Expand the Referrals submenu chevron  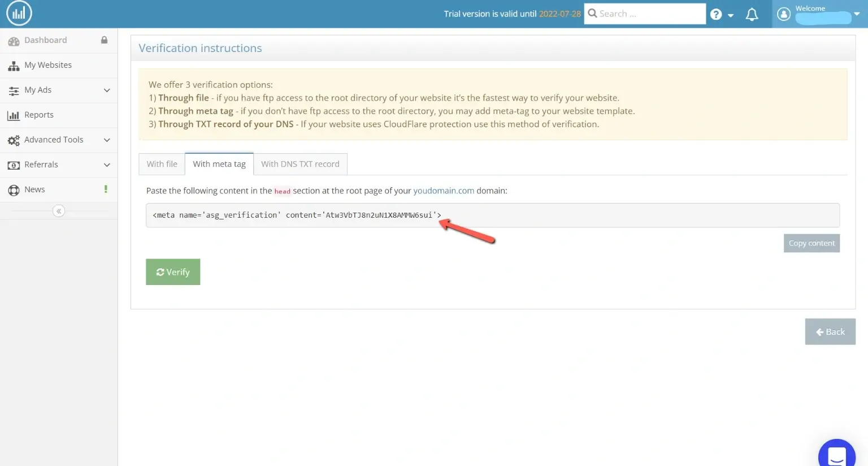click(x=107, y=165)
